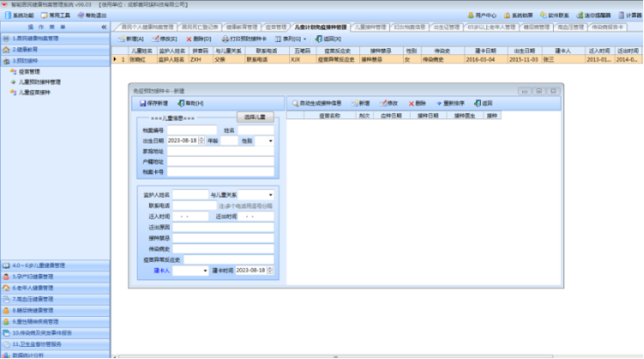
Task: Launch the 计算器 calculator icon
Action: pyautogui.click(x=621, y=15)
